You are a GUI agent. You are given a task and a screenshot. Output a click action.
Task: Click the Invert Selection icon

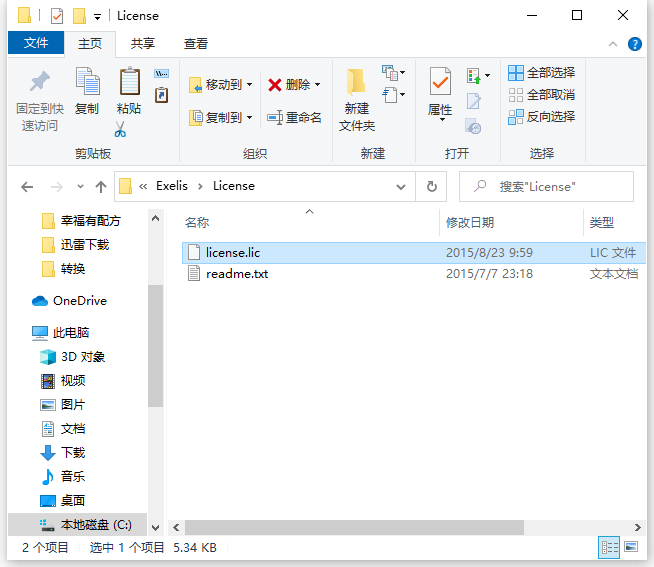[516, 117]
